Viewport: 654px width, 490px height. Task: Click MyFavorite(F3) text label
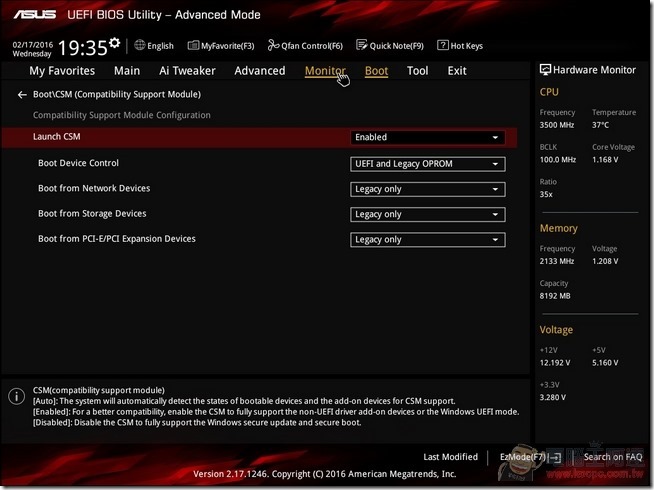tap(227, 46)
